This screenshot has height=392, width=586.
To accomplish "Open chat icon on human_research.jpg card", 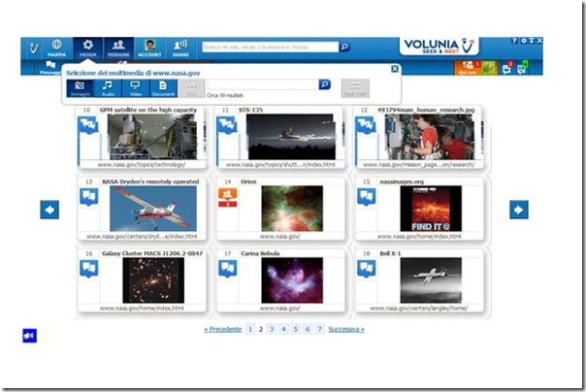I will click(x=367, y=125).
